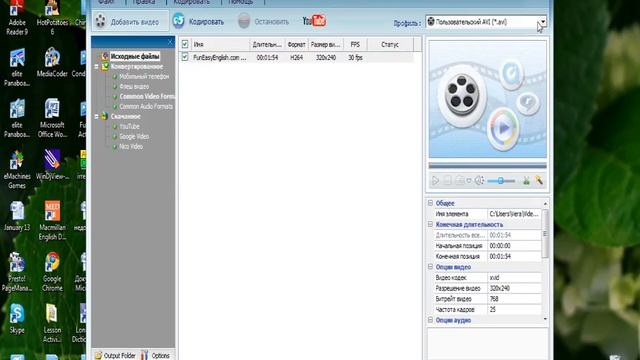Launch Google Chrome from the desktop
The height and width of the screenshot is (360, 640).
coord(52,272)
